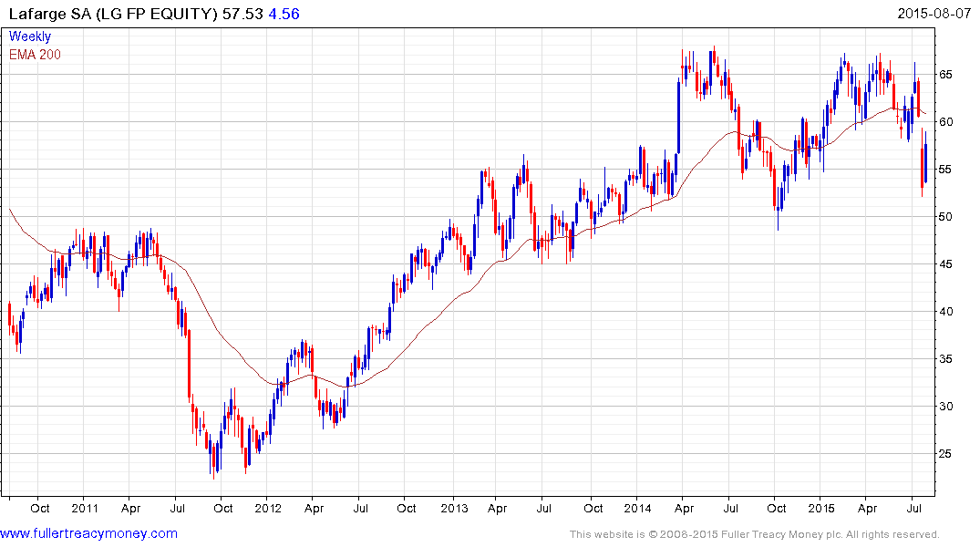Click the 30 price axis label
The width and height of the screenshot is (980, 547).
pyautogui.click(x=945, y=407)
